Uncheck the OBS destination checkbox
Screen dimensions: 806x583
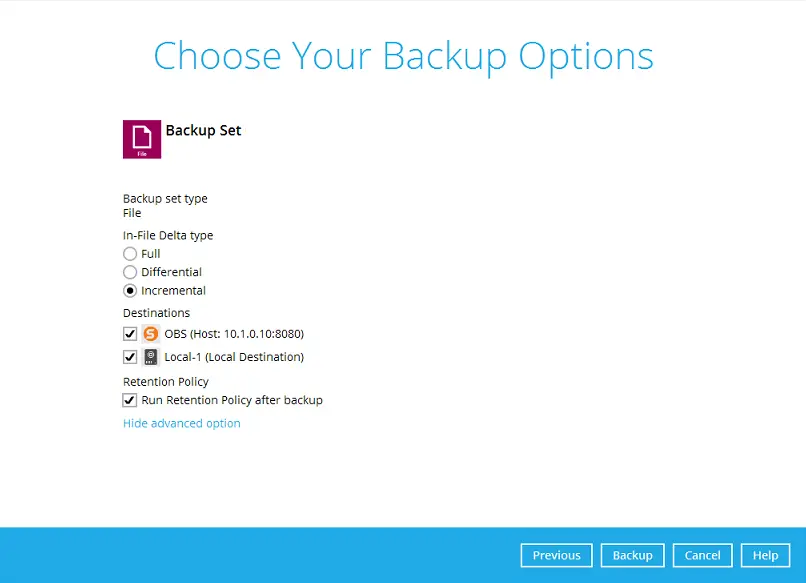130,334
